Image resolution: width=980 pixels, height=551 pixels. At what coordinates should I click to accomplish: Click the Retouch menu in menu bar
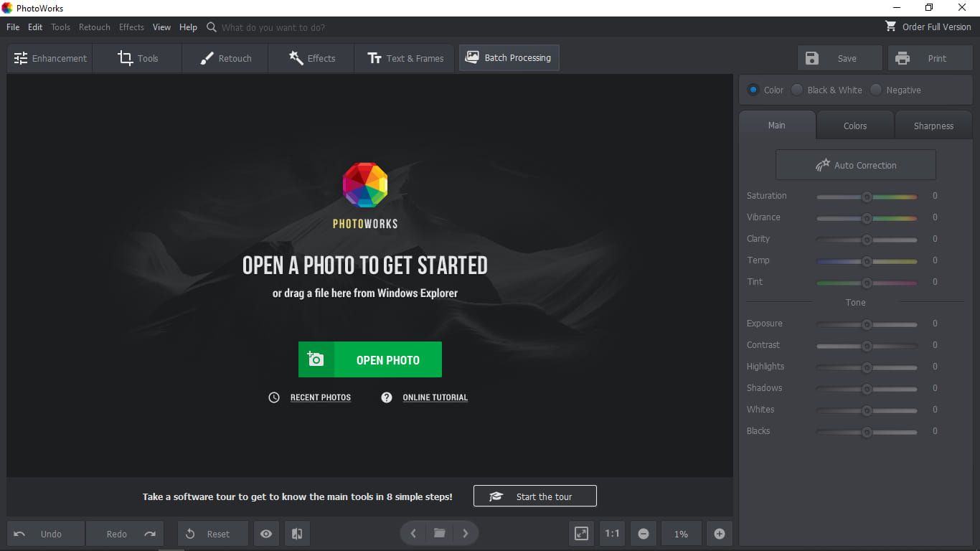pyautogui.click(x=94, y=27)
